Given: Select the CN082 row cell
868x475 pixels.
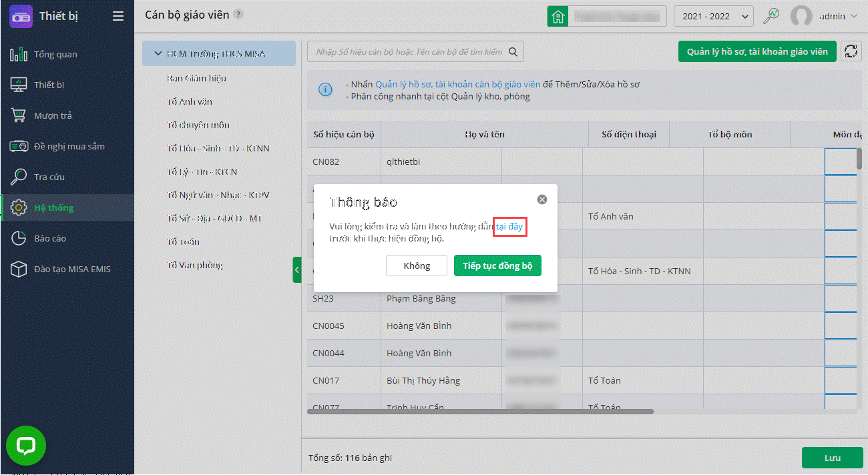Looking at the screenshot, I should coord(344,161).
